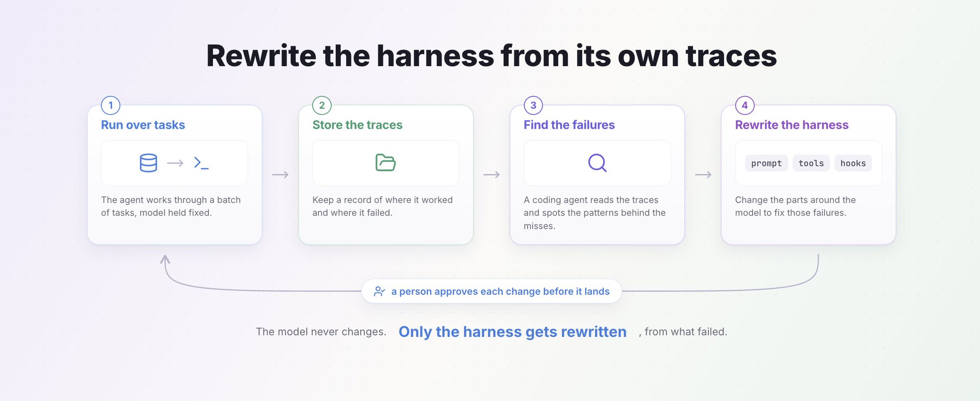The width and height of the screenshot is (980, 401).
Task: Click the open folder icon
Action: [385, 163]
